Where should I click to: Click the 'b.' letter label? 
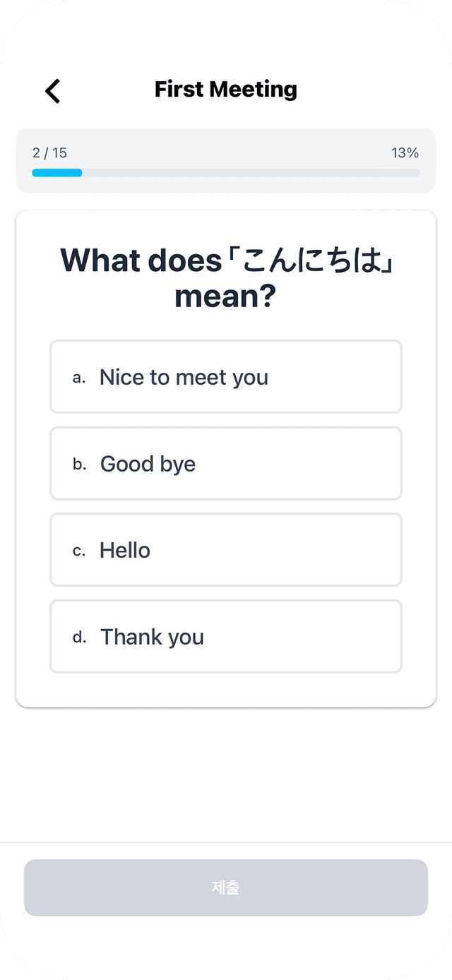(x=80, y=464)
